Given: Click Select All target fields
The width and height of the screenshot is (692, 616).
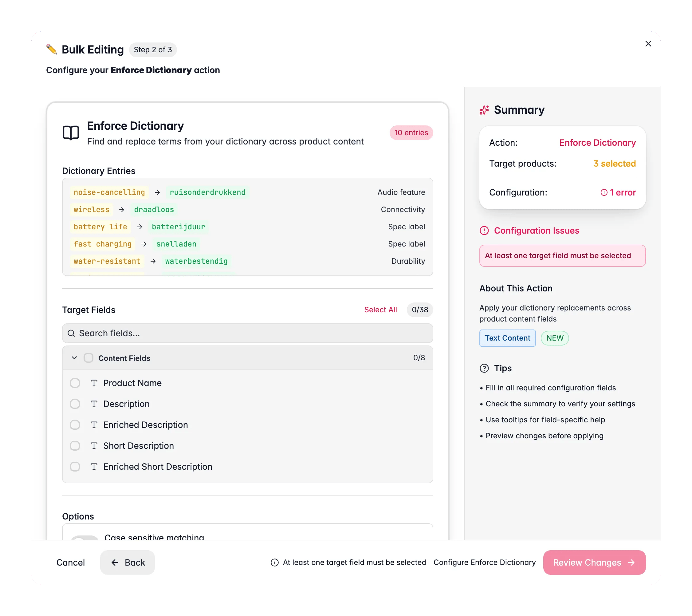Looking at the screenshot, I should (x=380, y=310).
